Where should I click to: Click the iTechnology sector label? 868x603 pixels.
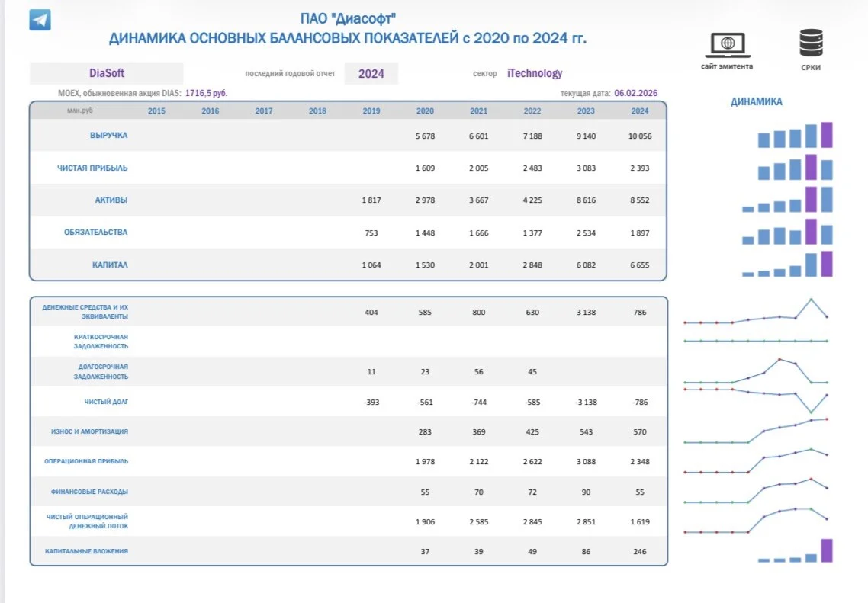pos(534,73)
